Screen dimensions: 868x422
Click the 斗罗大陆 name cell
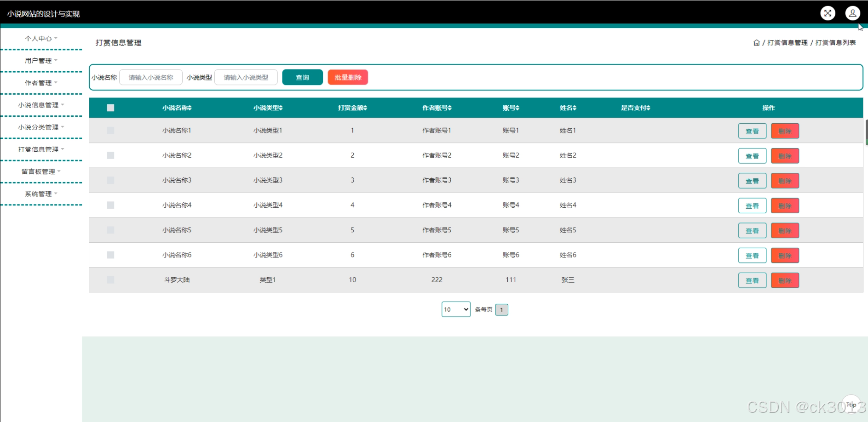coord(177,279)
